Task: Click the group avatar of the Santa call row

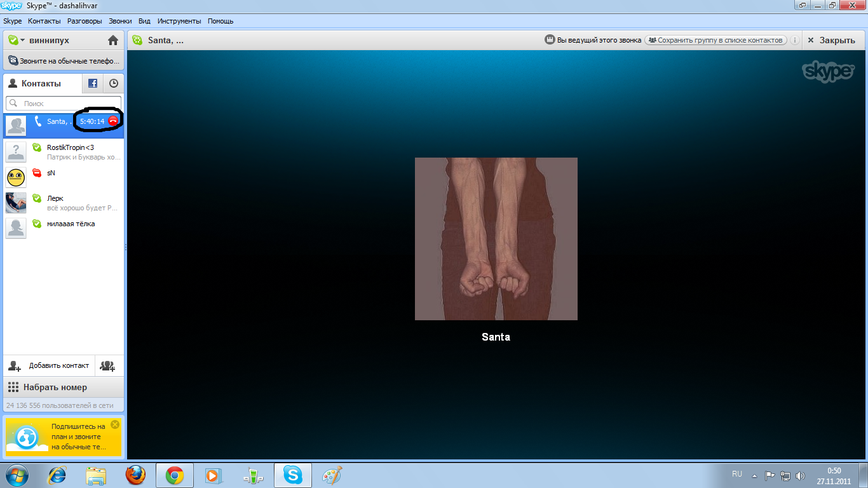Action: (16, 126)
